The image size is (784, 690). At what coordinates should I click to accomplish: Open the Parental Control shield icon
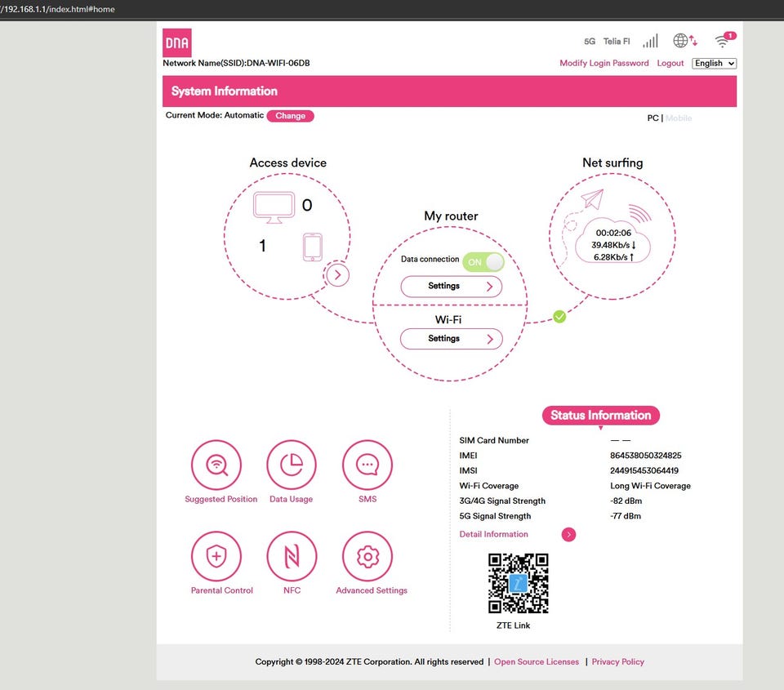click(x=216, y=556)
